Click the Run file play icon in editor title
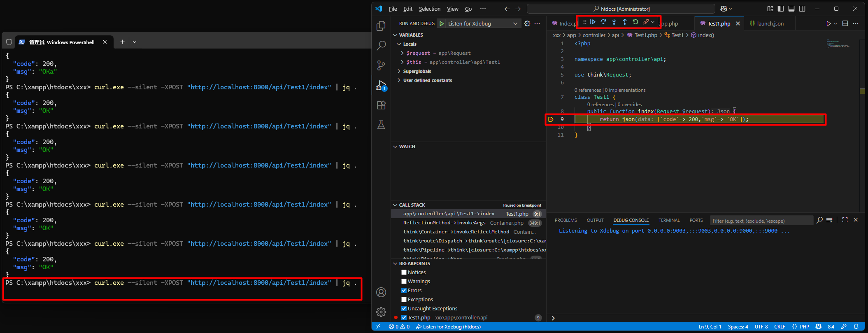 tap(828, 23)
